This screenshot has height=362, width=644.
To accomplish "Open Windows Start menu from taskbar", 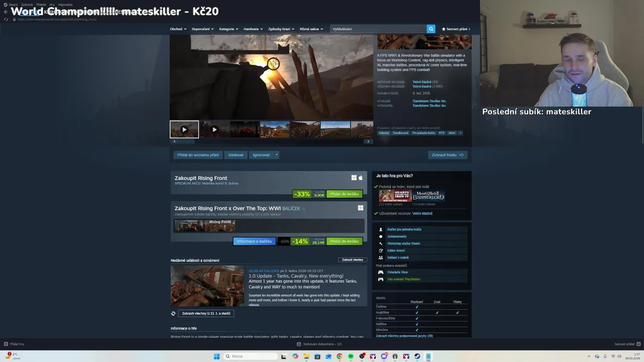I will point(216,356).
